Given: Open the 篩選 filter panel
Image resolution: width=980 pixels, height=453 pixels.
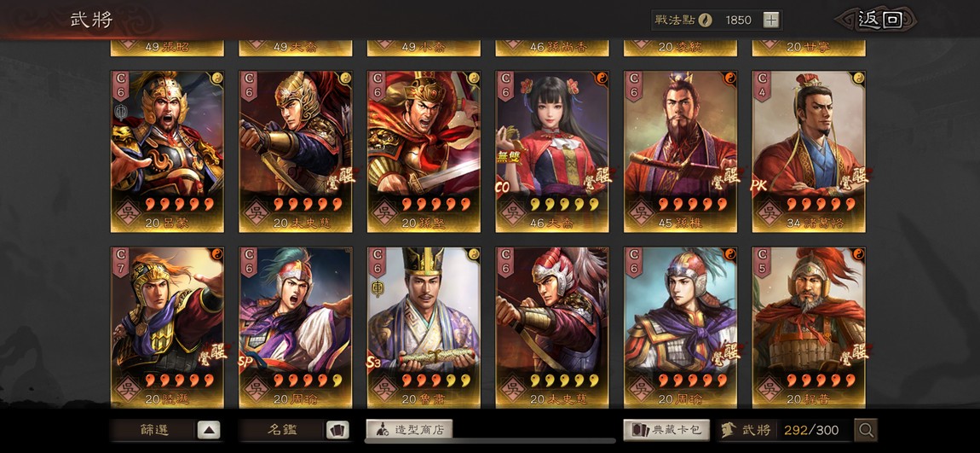Looking at the screenshot, I should click(153, 430).
